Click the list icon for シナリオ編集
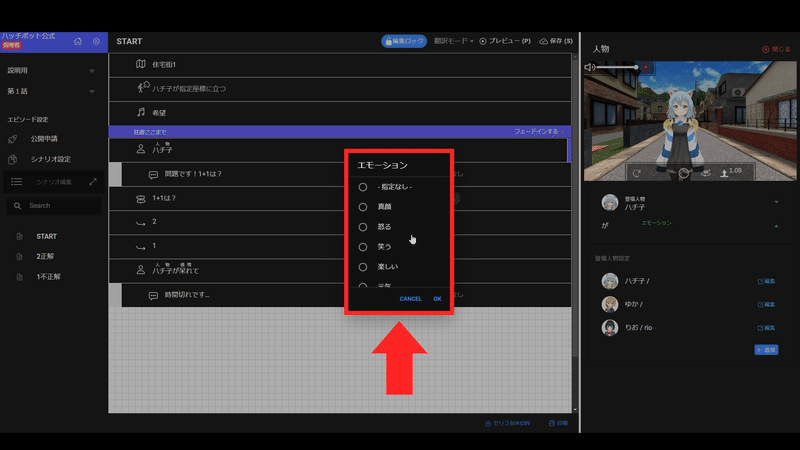 (x=17, y=182)
